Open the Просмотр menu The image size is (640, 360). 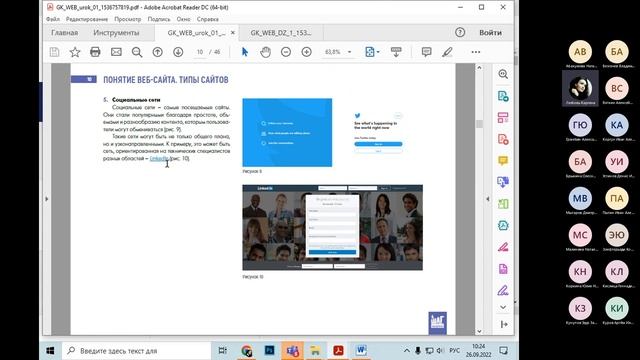point(127,19)
